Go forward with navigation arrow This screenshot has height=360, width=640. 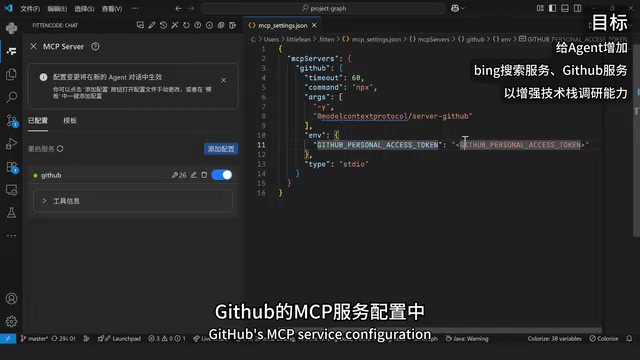click(x=191, y=8)
